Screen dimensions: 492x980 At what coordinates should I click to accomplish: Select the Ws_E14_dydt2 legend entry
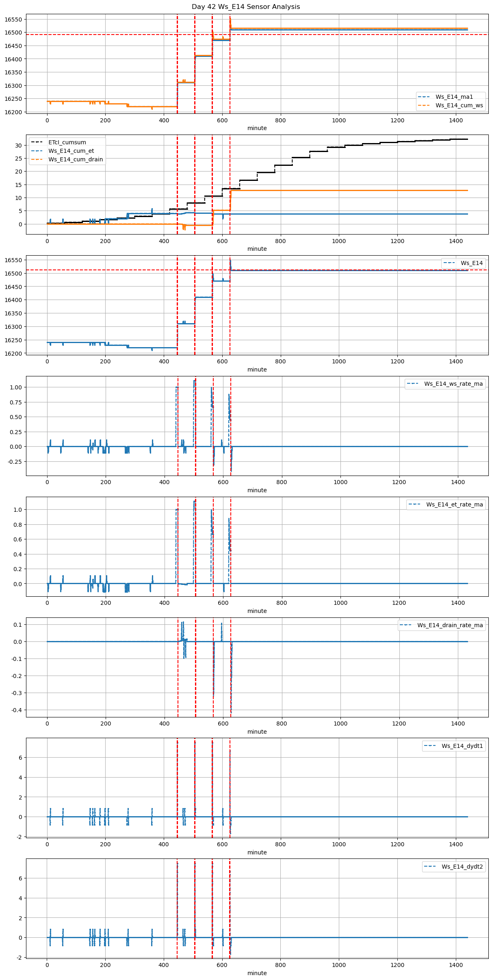tap(462, 867)
